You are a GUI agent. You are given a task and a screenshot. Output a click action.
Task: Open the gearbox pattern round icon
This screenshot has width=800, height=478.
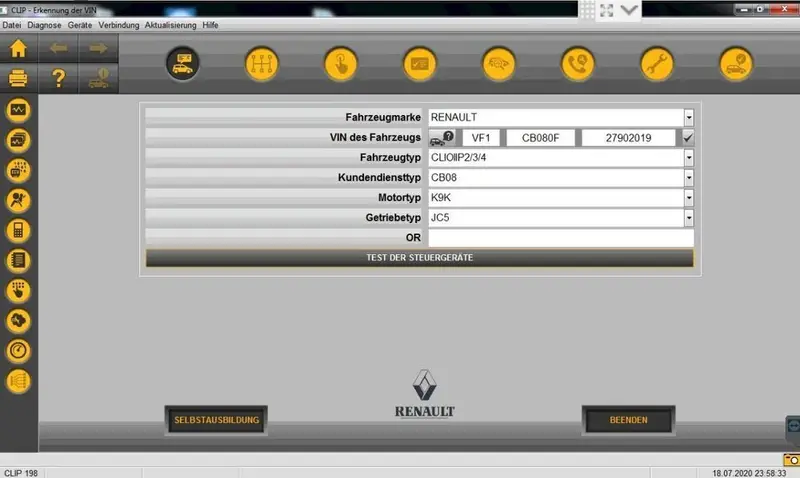262,64
